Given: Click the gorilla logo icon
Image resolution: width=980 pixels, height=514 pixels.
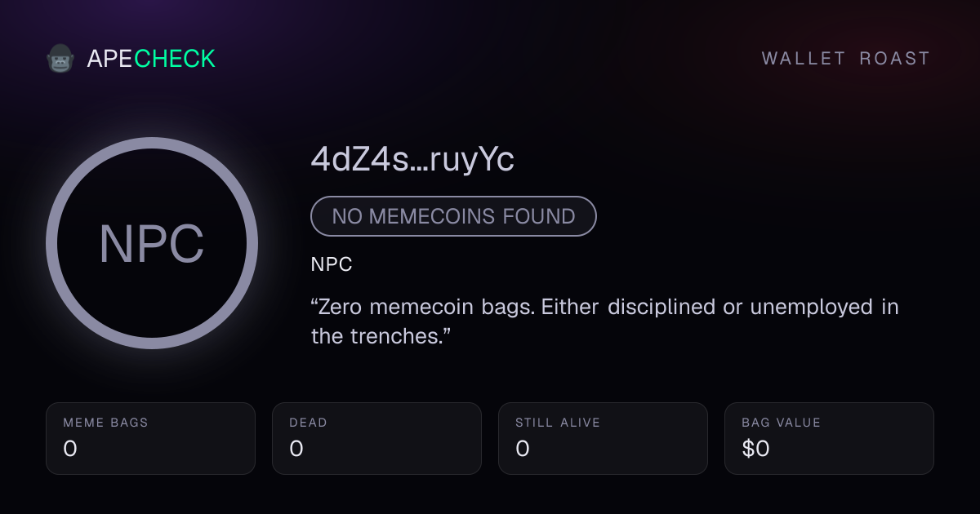Looking at the screenshot, I should pyautogui.click(x=60, y=59).
